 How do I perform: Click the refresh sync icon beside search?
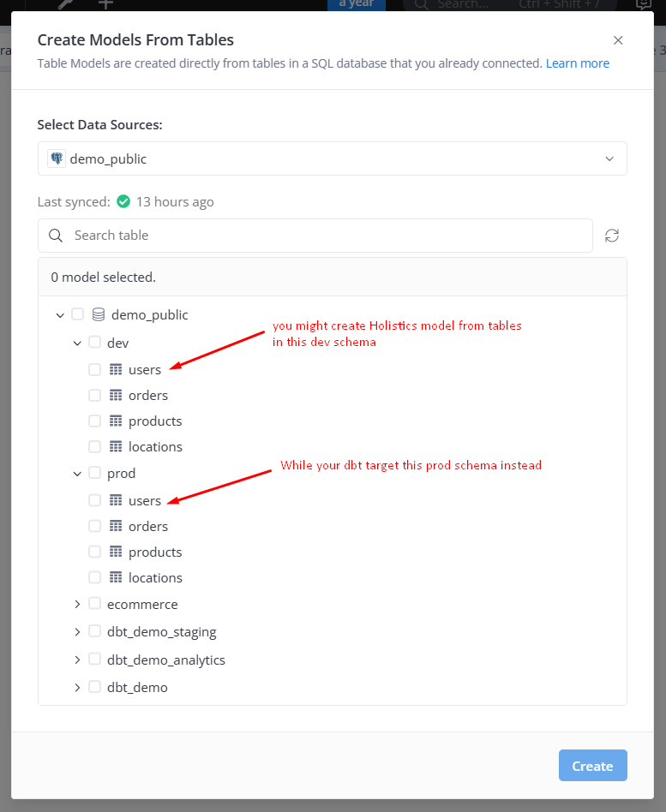612,236
